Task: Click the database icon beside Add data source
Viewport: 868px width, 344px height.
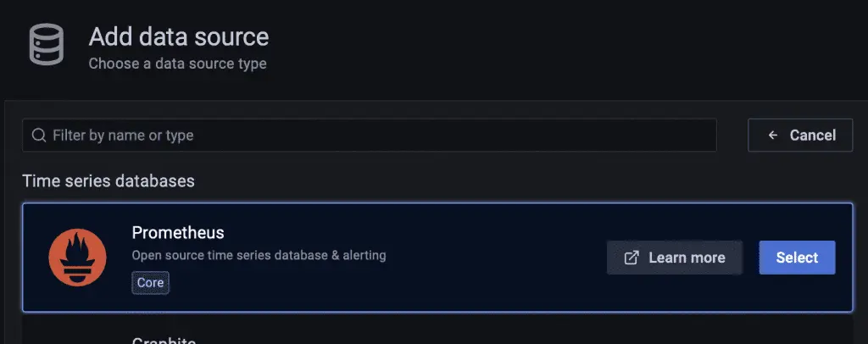Action: click(47, 45)
